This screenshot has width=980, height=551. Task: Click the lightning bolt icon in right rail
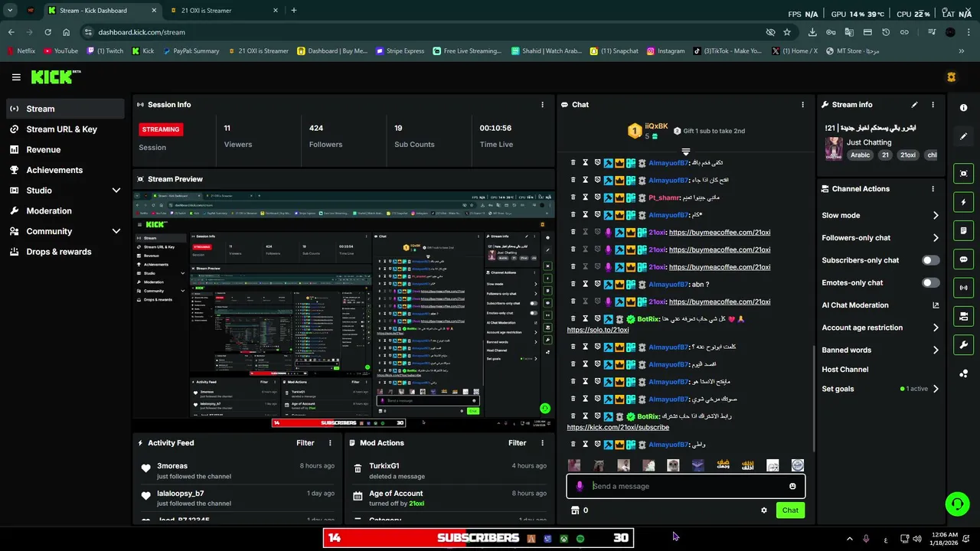(964, 202)
